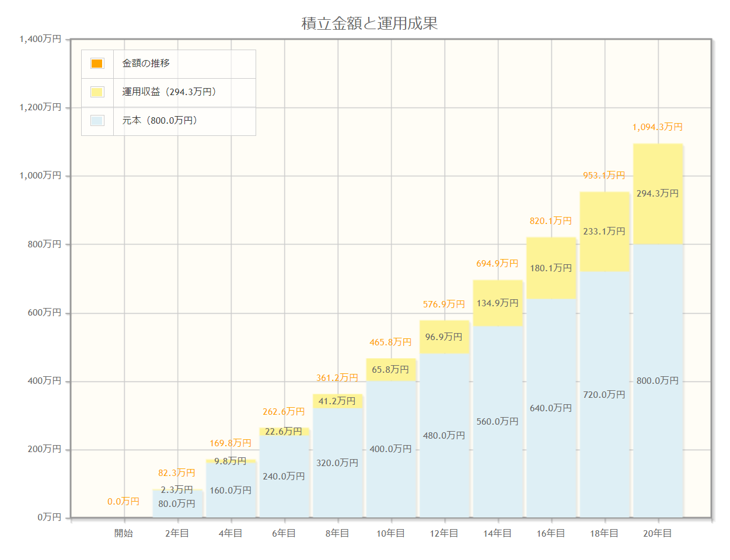Select the 294.3万円 yellow bar segment

tap(658, 194)
